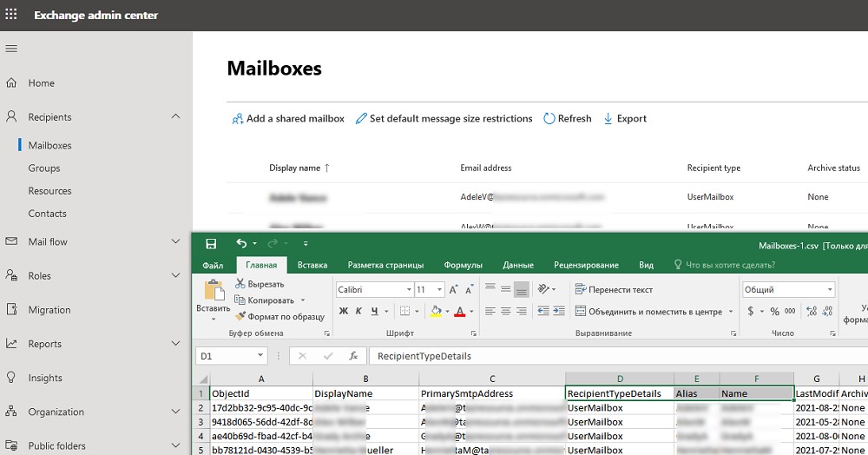
Task: Apply Percent (%) number style
Action: 774,311
